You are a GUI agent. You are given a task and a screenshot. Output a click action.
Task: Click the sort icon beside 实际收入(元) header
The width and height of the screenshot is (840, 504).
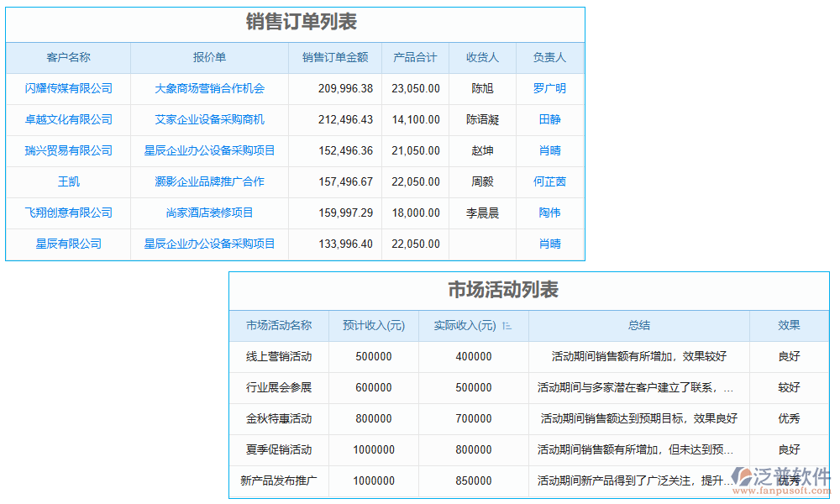click(x=506, y=326)
